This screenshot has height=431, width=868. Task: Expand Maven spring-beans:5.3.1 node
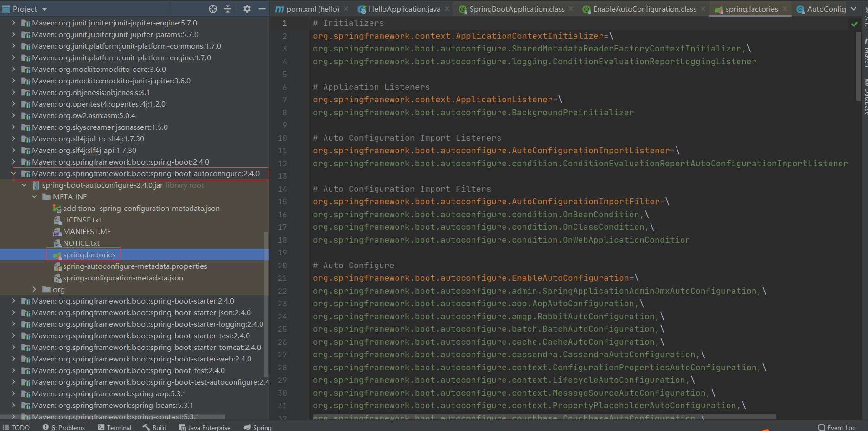[13, 405]
